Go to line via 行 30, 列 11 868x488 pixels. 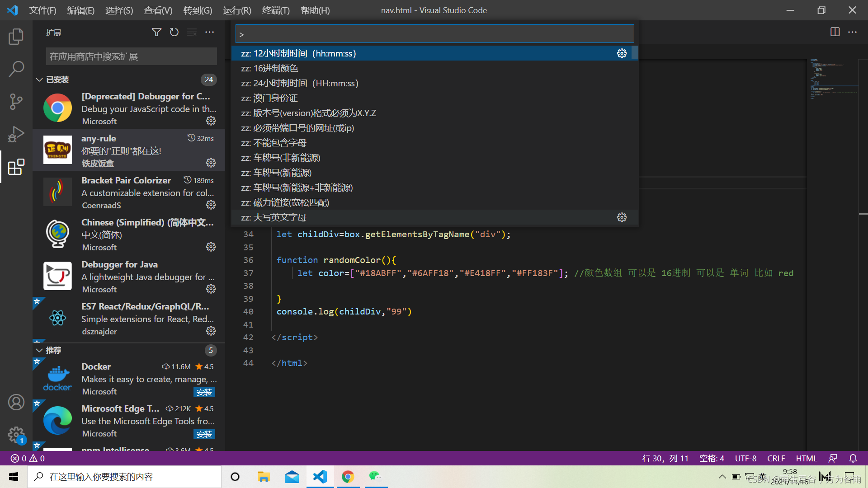(x=665, y=458)
